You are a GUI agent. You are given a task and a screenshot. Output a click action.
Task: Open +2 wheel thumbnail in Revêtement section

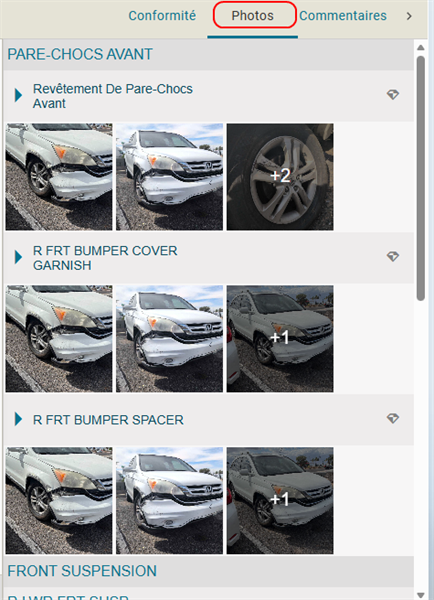(280, 176)
